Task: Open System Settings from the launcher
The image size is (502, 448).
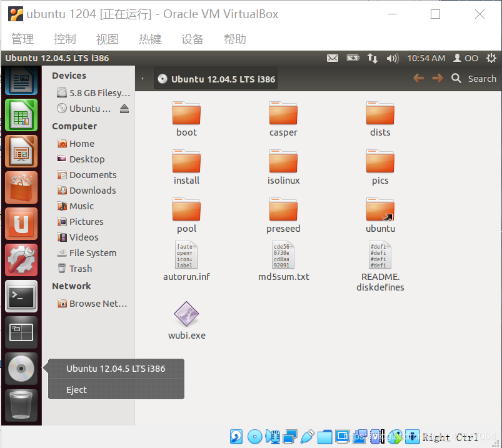Action: coord(21,260)
